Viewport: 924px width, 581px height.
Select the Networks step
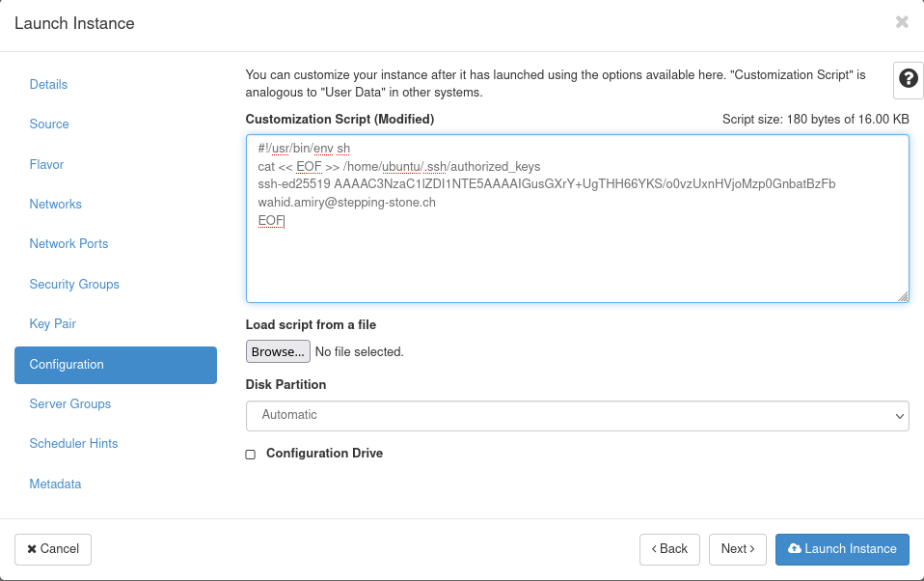coord(56,205)
